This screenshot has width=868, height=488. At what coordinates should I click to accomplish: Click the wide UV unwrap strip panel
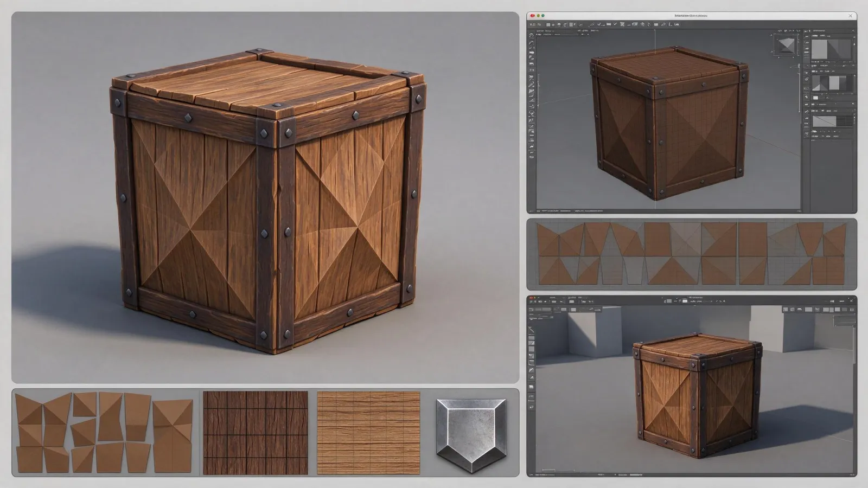click(692, 254)
